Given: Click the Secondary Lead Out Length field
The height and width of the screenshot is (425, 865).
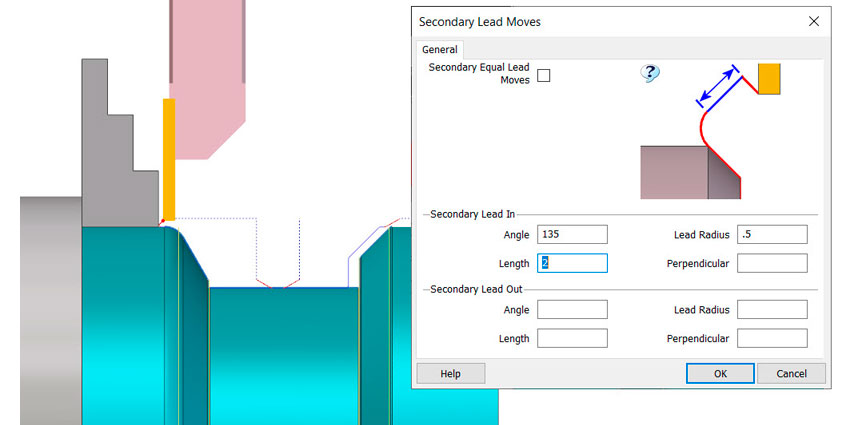Looking at the screenshot, I should [572, 338].
